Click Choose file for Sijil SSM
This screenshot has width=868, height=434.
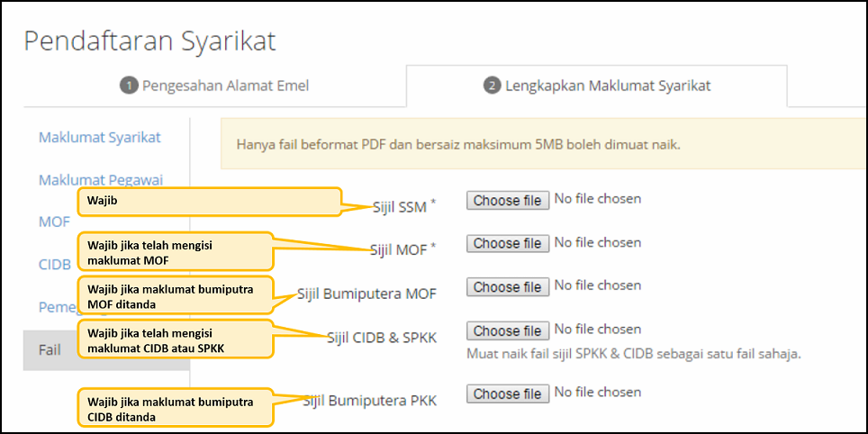pos(508,201)
